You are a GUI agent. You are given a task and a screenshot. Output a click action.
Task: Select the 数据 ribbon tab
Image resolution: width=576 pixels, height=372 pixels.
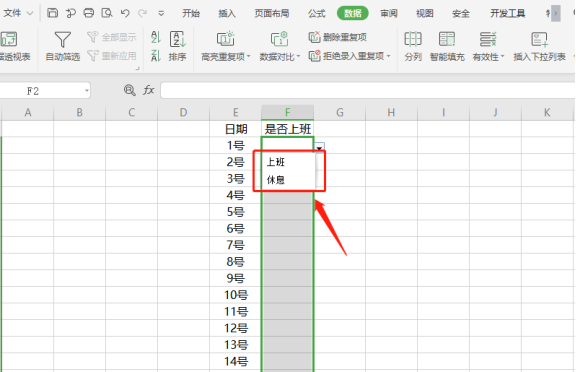tap(353, 14)
